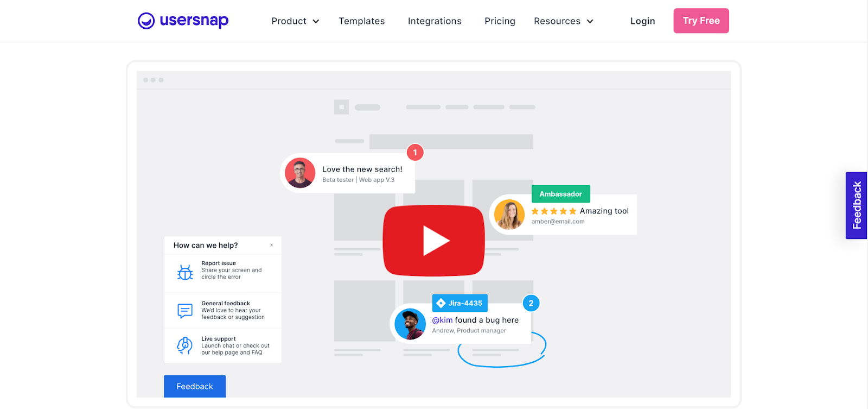
Task: Select the Live support option
Action: 223,345
